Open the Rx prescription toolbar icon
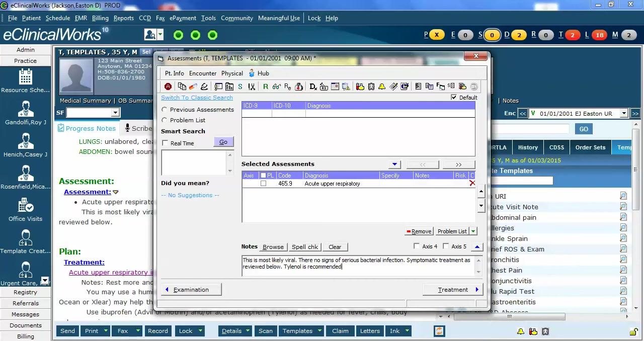 pos(324,87)
